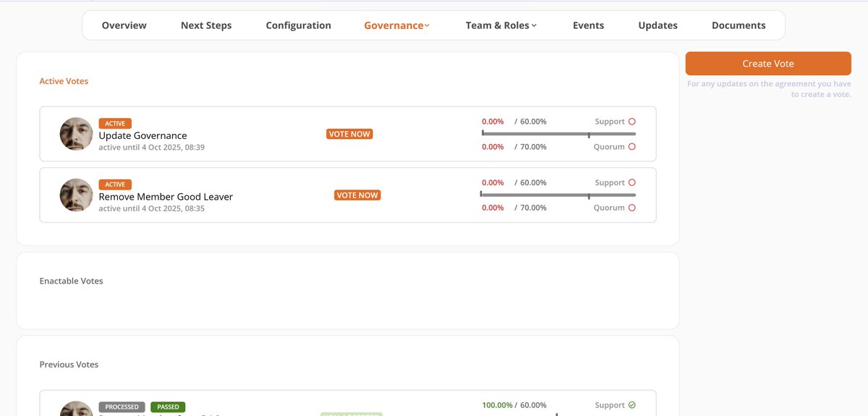This screenshot has height=416, width=868.
Task: Click the Update Governance proposer avatar
Action: click(x=76, y=134)
